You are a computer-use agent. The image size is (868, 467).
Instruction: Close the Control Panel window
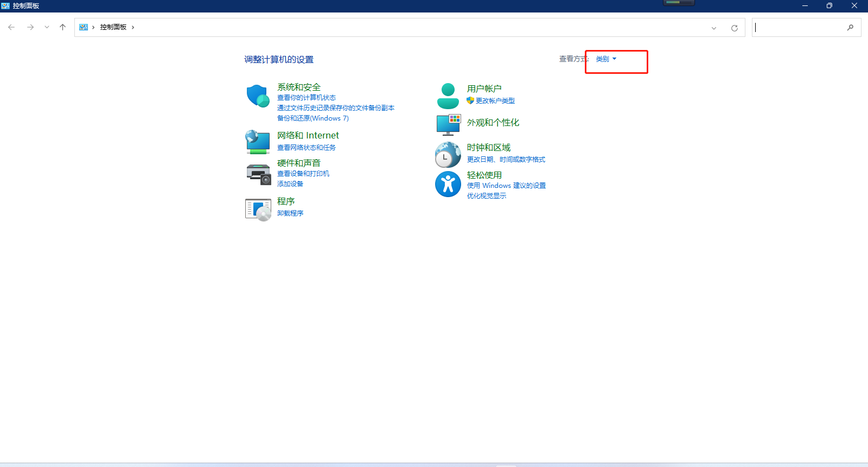[854, 5]
